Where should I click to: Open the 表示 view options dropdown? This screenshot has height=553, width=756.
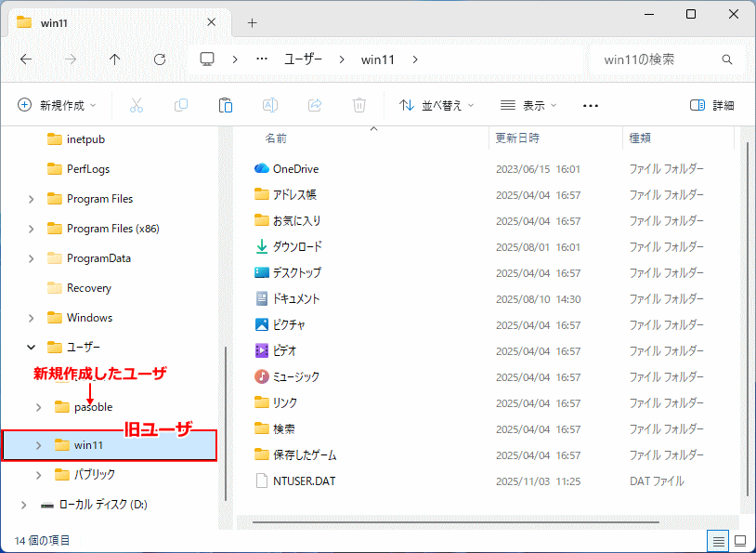[528, 105]
